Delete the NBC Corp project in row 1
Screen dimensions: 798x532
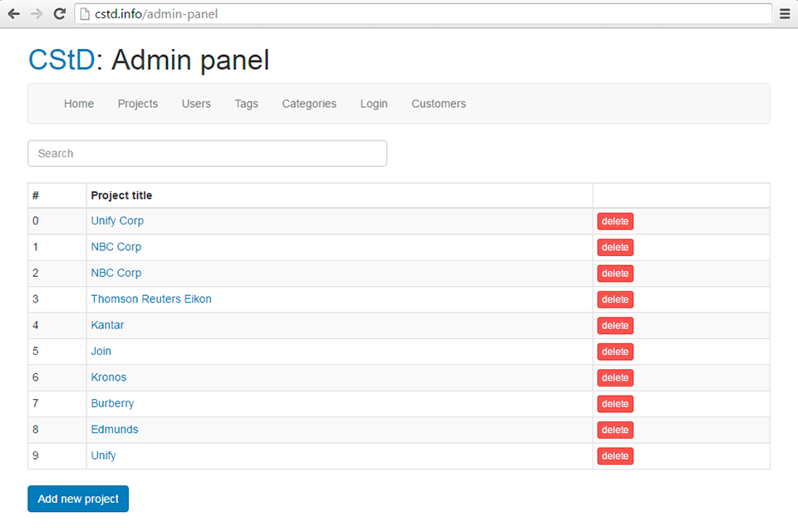point(615,248)
